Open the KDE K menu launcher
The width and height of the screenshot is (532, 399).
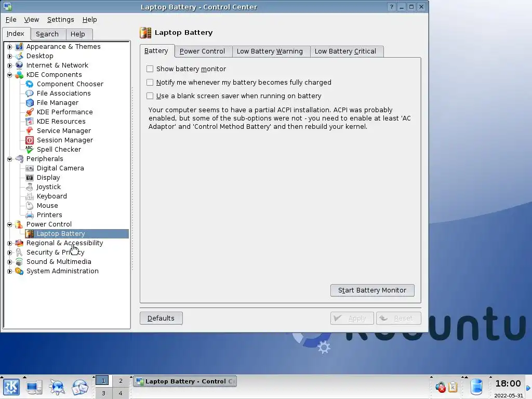coord(11,387)
